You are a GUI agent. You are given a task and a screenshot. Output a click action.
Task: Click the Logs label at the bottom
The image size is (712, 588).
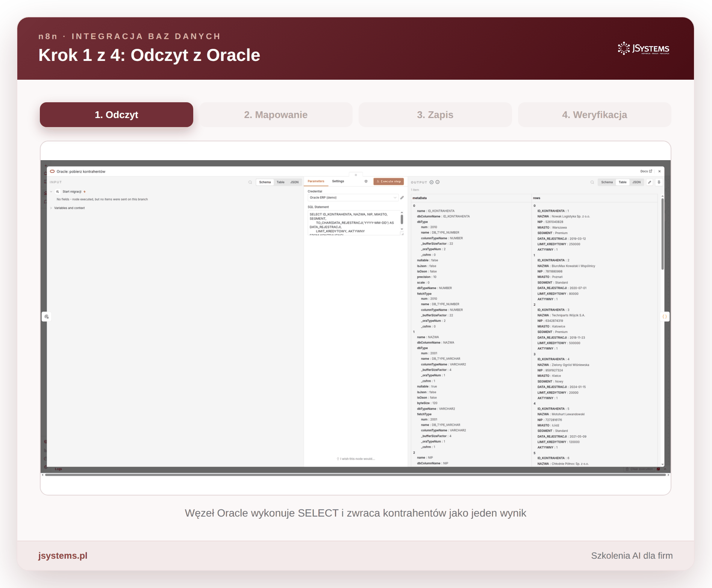tap(58, 469)
